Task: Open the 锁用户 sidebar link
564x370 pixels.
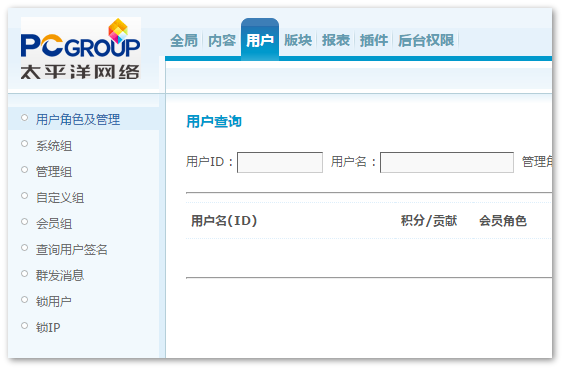Action: (53, 301)
